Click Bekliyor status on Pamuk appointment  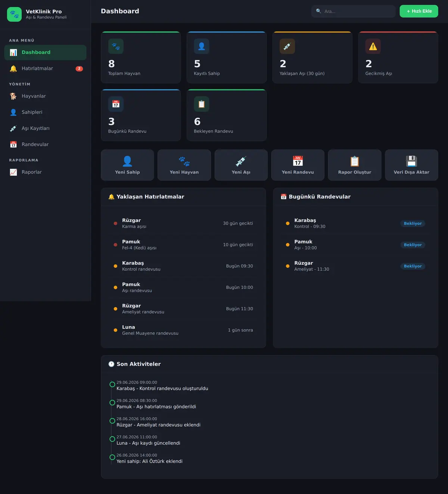coord(413,245)
